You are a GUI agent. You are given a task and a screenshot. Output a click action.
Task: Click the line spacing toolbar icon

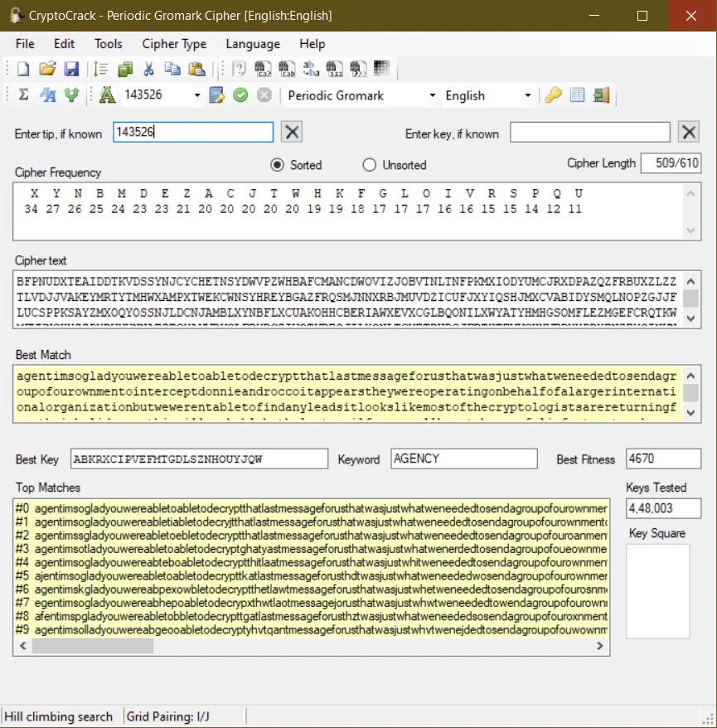click(100, 69)
